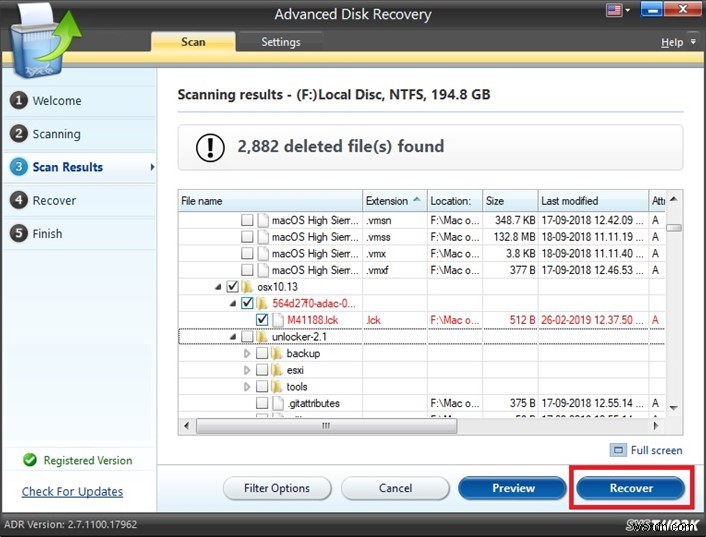
Task: Click the Help menu dropdown arrow
Action: (693, 42)
